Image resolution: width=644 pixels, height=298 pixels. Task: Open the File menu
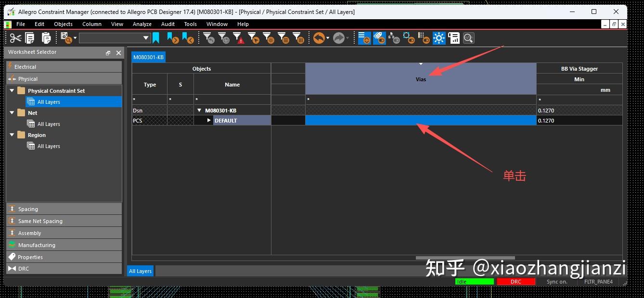pyautogui.click(x=21, y=24)
